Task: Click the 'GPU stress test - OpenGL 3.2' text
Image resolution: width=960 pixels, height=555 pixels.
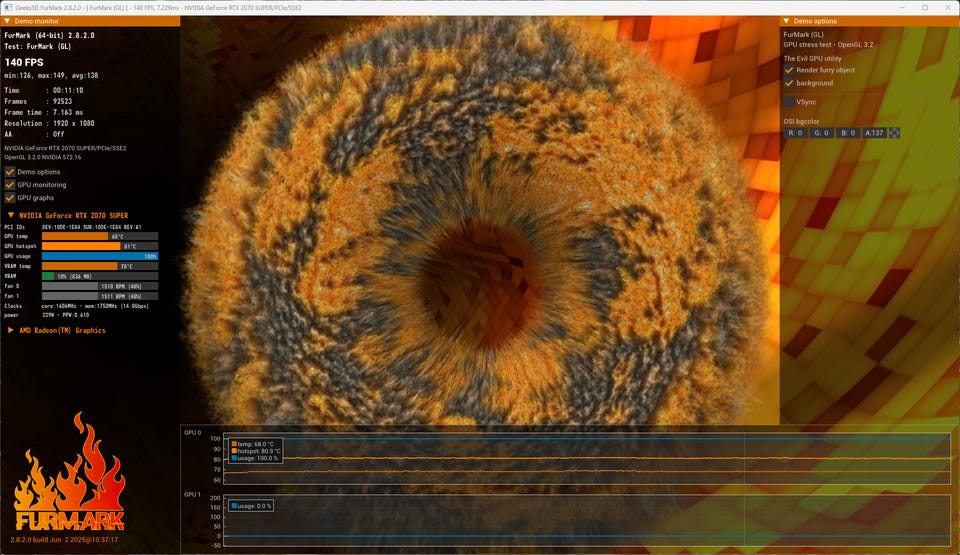Action: [828, 45]
